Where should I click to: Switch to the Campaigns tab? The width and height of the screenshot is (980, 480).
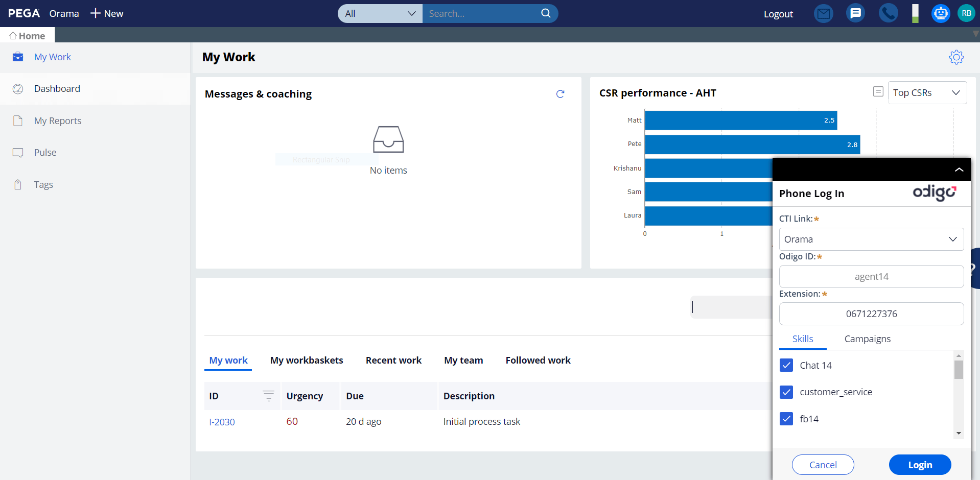tap(867, 339)
